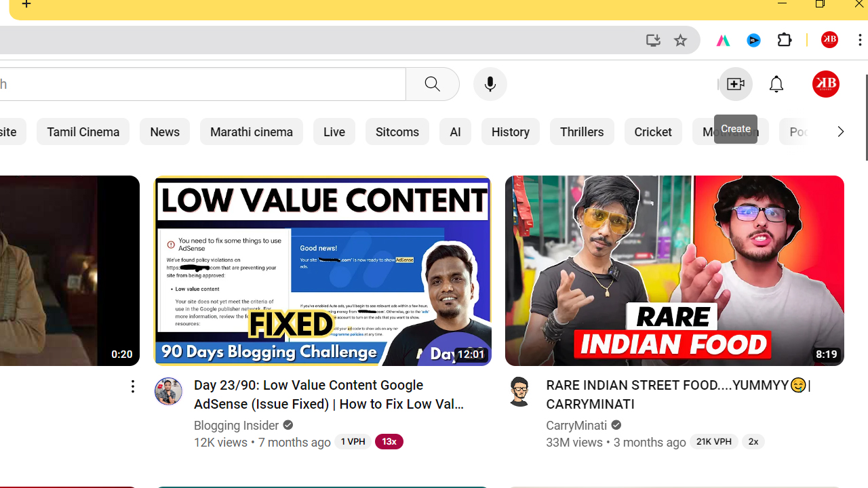Start voice search with microphone icon
This screenshot has height=488, width=868.
pyautogui.click(x=490, y=84)
